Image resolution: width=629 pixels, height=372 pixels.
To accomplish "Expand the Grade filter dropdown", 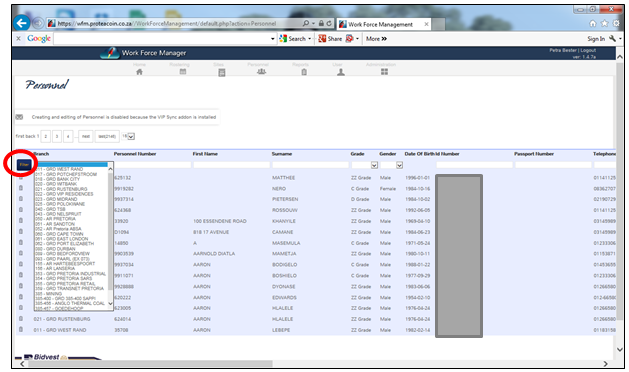I will [374, 165].
